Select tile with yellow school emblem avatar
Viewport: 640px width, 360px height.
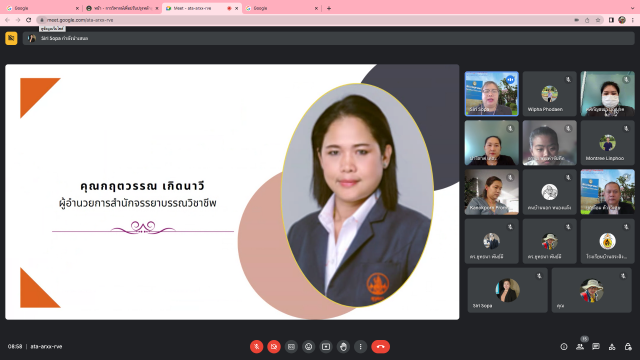tap(607, 241)
